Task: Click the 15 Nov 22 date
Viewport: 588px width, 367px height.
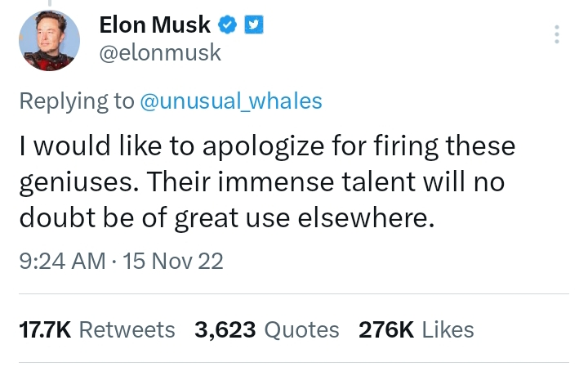Action: 171,262
